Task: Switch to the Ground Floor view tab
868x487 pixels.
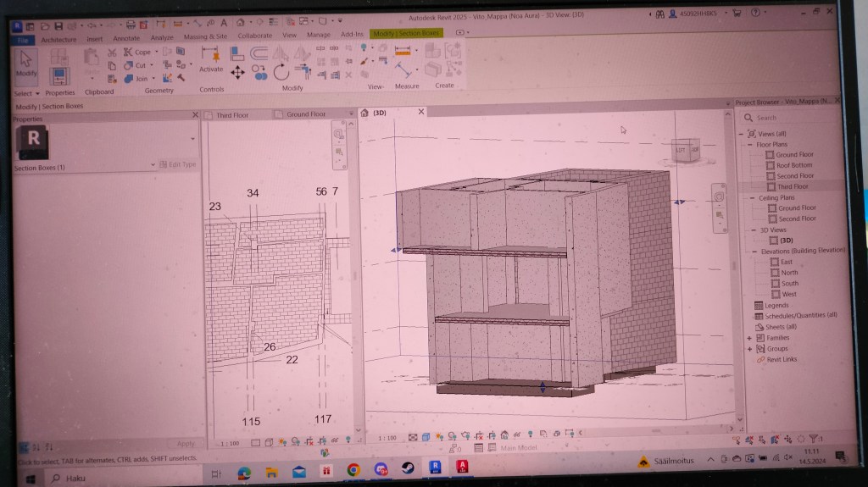Action: (305, 114)
